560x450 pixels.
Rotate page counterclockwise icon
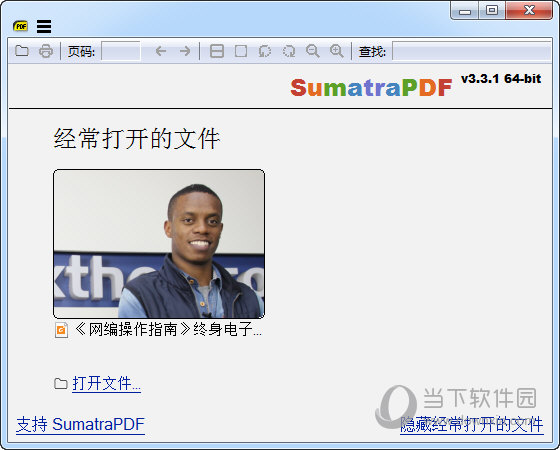tap(265, 51)
